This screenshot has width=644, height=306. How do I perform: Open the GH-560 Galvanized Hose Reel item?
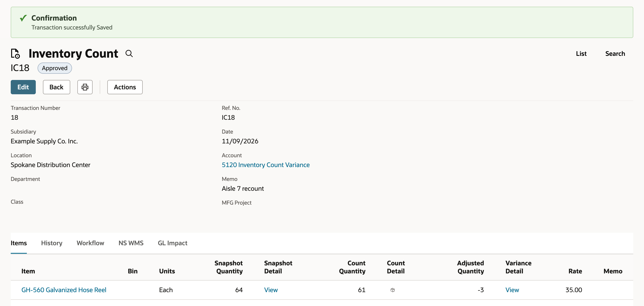point(64,290)
